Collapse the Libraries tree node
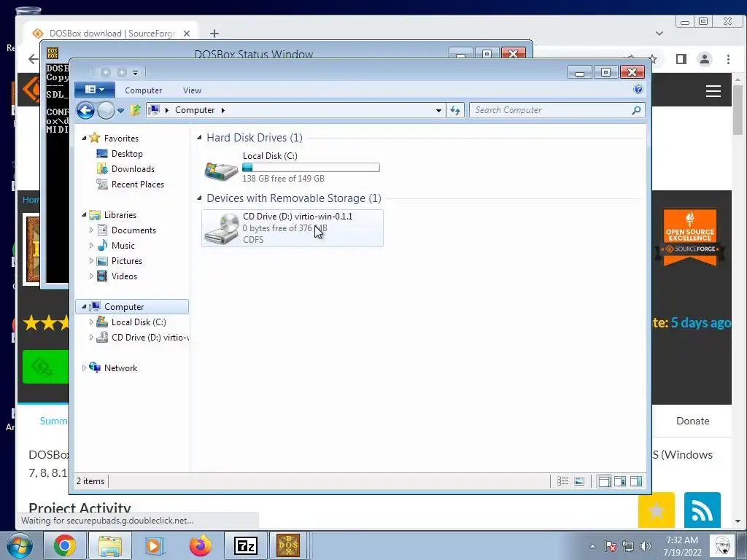Screen dimensions: 747x560 click(x=84, y=215)
